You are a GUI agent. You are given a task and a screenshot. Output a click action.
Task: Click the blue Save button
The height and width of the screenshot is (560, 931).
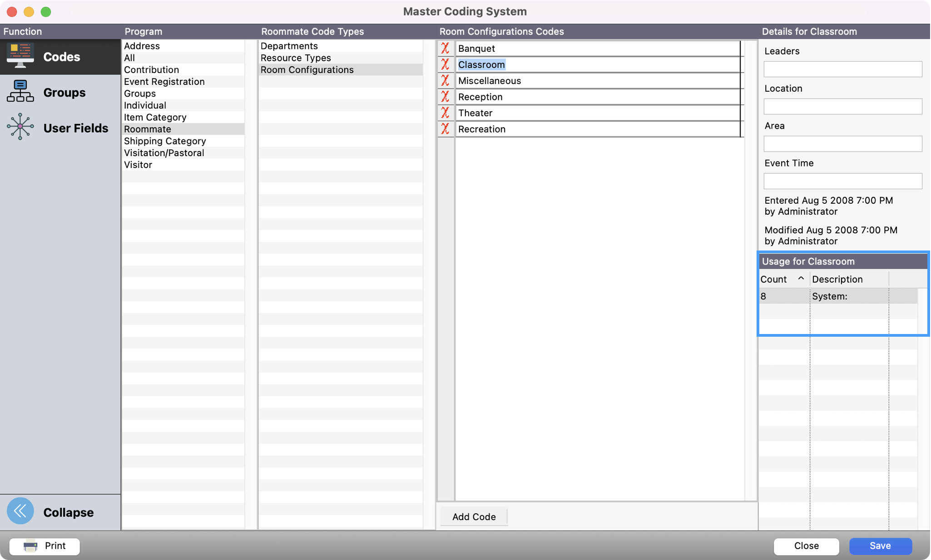(x=880, y=545)
